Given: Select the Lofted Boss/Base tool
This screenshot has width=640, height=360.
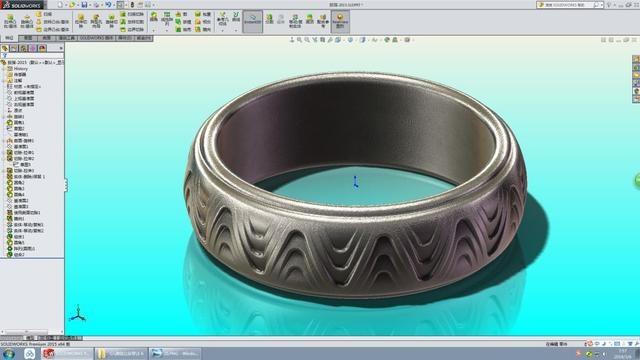Looking at the screenshot, I should [x=53, y=22].
